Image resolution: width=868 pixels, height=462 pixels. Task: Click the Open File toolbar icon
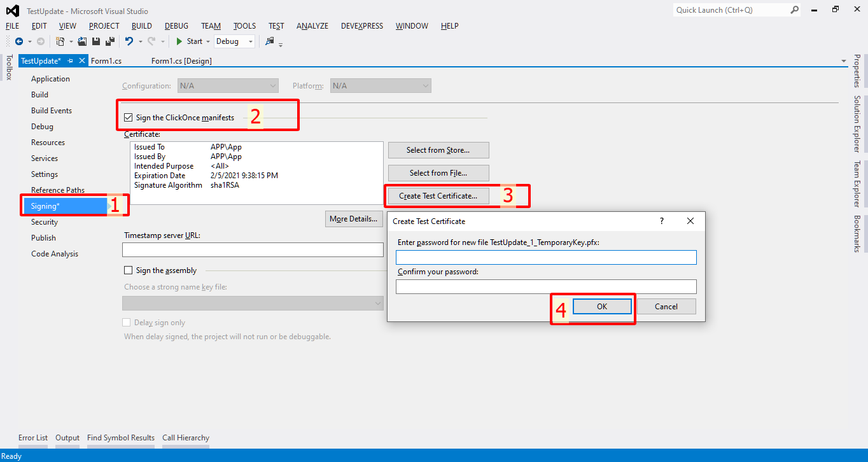tap(82, 41)
